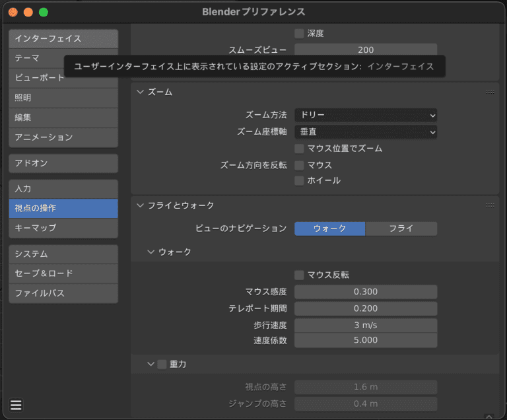Open the ズーム方法 dropdown
The height and width of the screenshot is (420, 507).
coord(366,115)
